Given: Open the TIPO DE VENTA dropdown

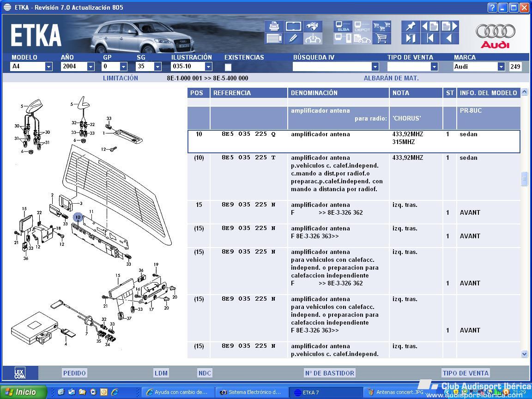Looking at the screenshot, I should click(434, 66).
